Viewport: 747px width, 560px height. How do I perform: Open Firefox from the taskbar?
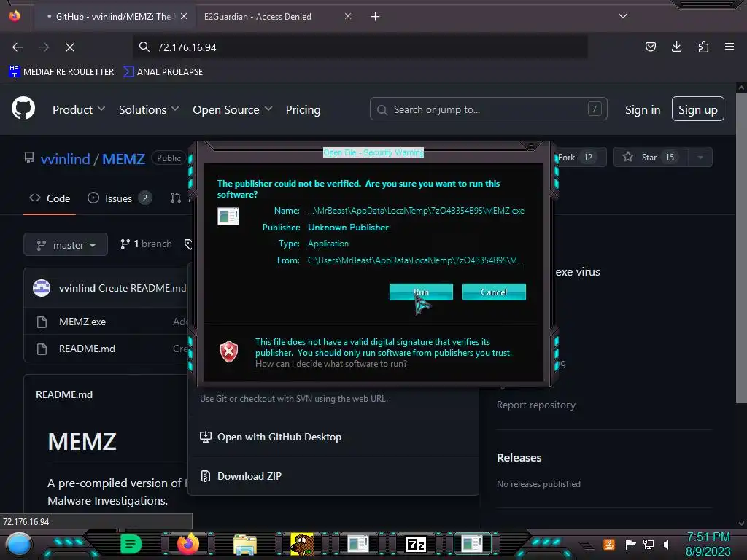(187, 544)
